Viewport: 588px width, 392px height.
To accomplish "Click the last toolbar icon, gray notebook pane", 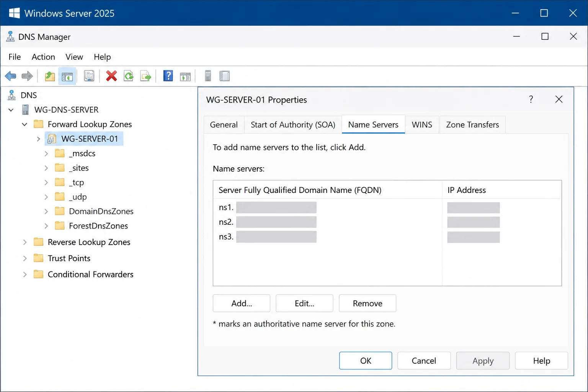I will [225, 76].
